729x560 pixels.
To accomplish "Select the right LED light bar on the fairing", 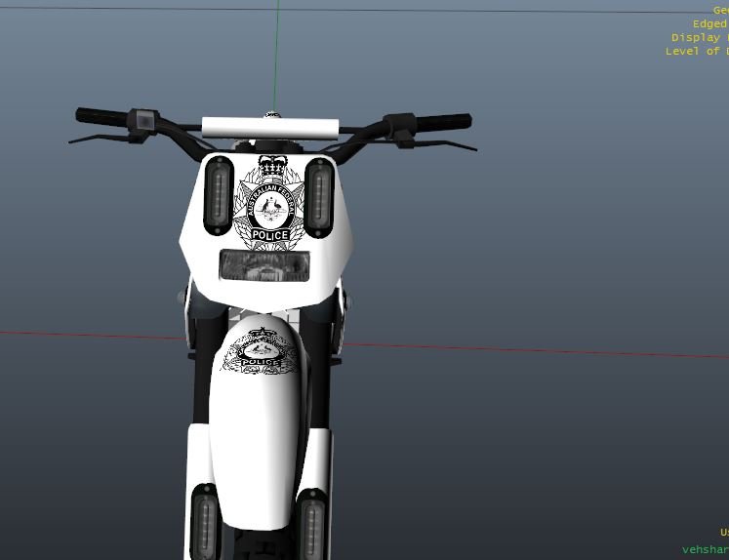I will click(x=319, y=195).
